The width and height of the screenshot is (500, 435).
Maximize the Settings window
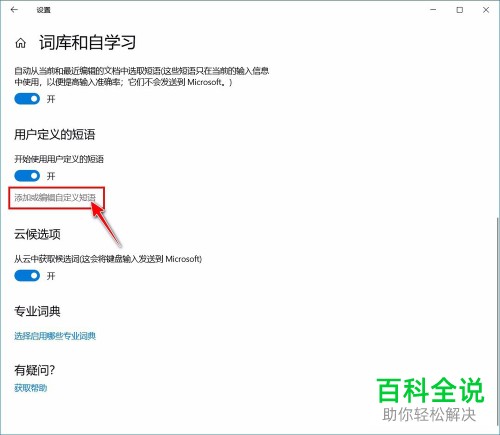point(460,10)
